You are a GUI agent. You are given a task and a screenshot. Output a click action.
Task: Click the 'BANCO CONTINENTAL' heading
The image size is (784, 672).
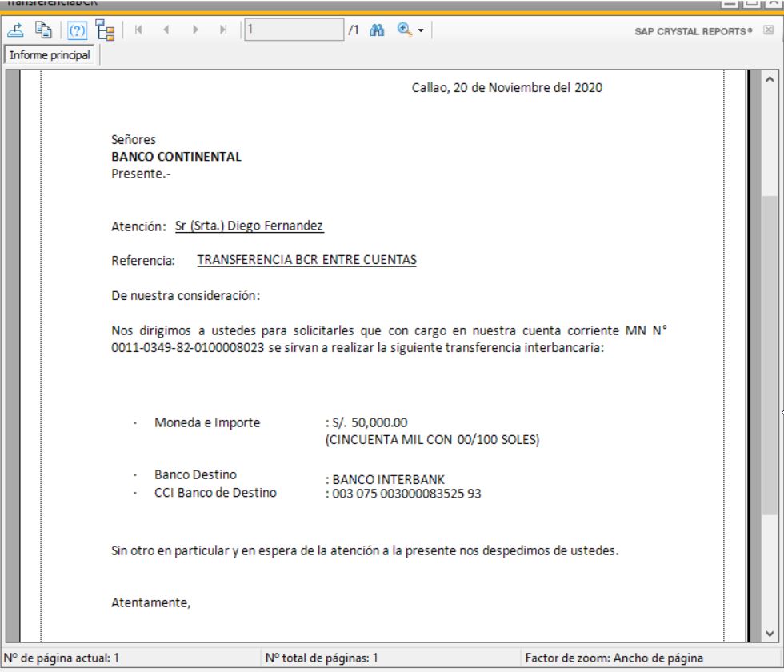(176, 157)
